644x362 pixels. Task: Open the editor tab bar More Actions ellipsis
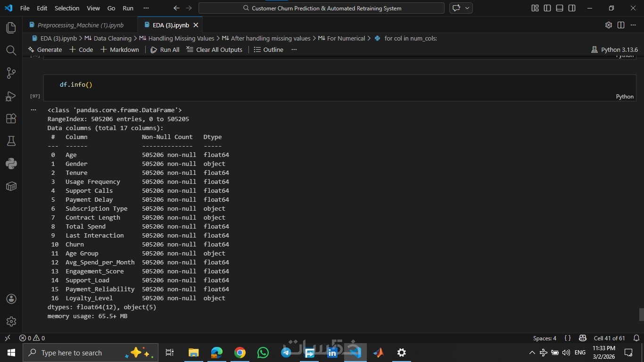633,25
